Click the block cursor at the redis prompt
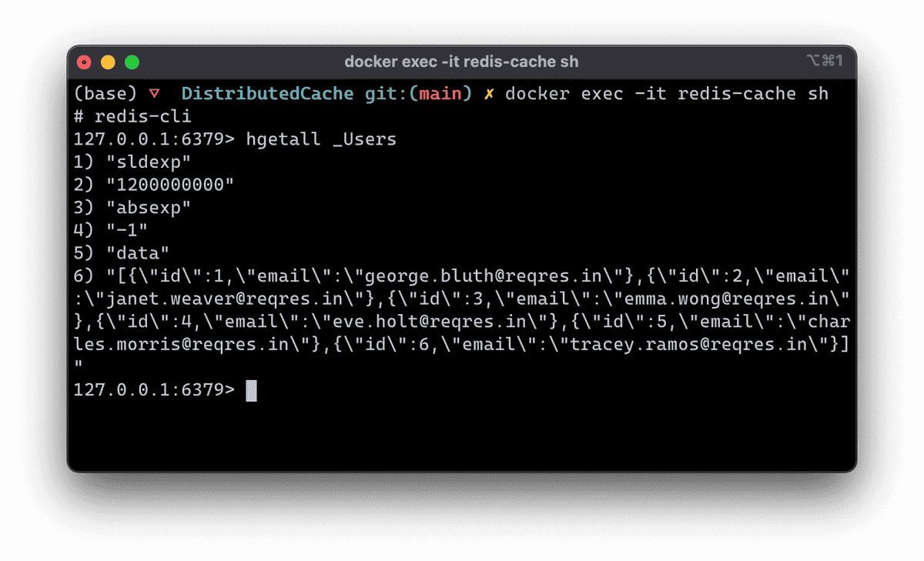 click(x=251, y=390)
